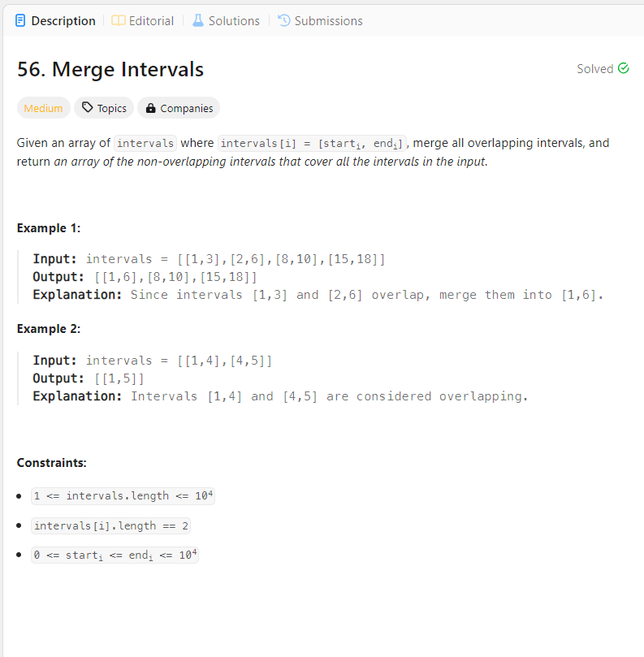
Task: Click the Output line of Example 2
Action: click(x=89, y=378)
